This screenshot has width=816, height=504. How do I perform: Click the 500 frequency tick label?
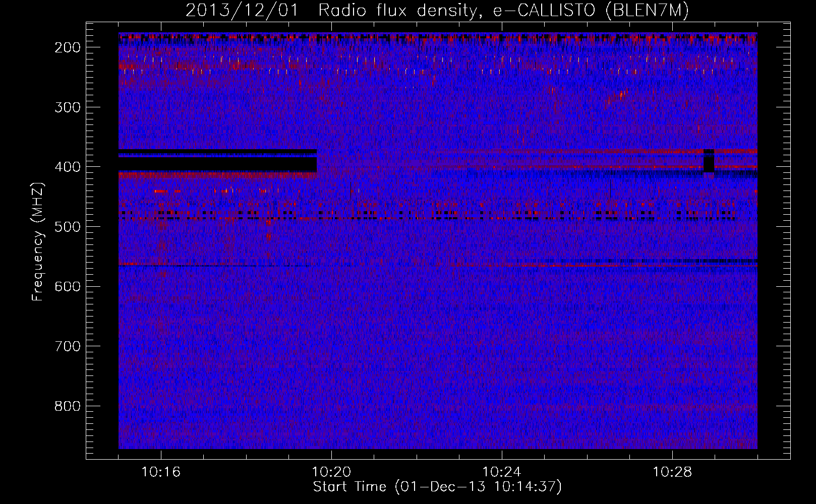67,226
